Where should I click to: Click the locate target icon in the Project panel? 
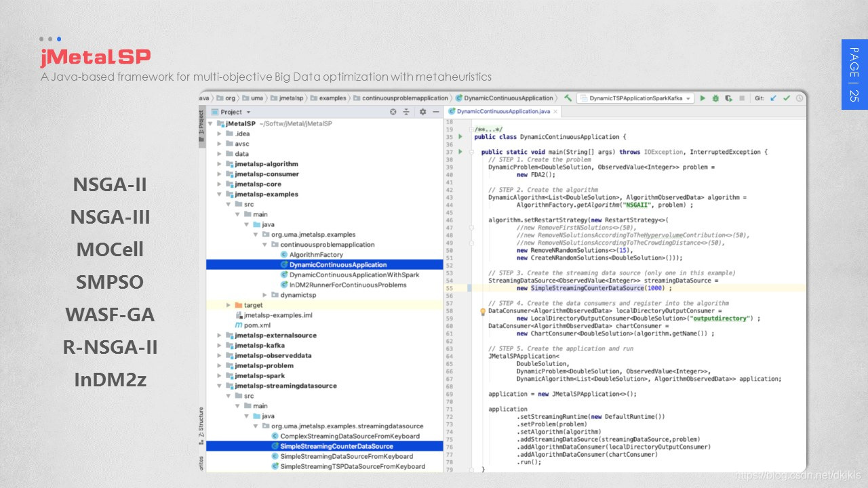click(x=393, y=112)
